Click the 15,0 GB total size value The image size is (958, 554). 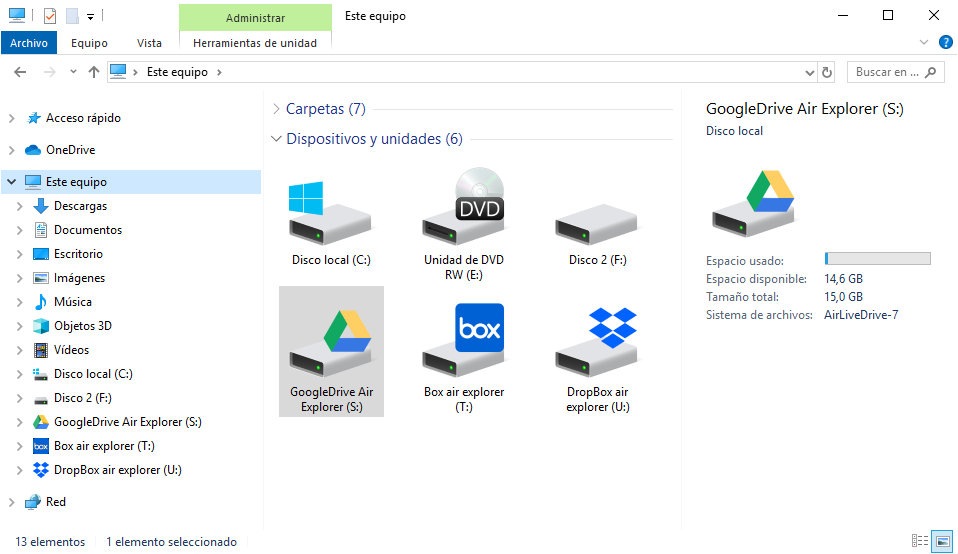(843, 297)
